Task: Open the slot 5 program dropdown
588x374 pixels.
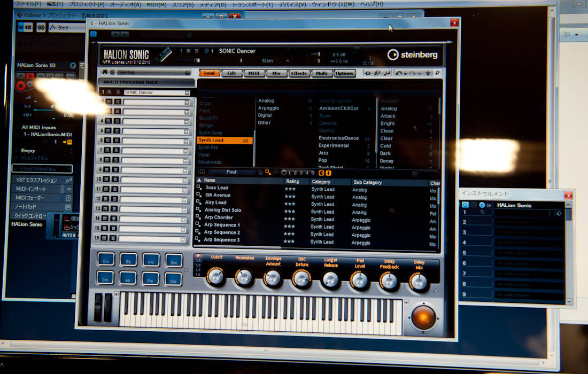Action: (185, 131)
